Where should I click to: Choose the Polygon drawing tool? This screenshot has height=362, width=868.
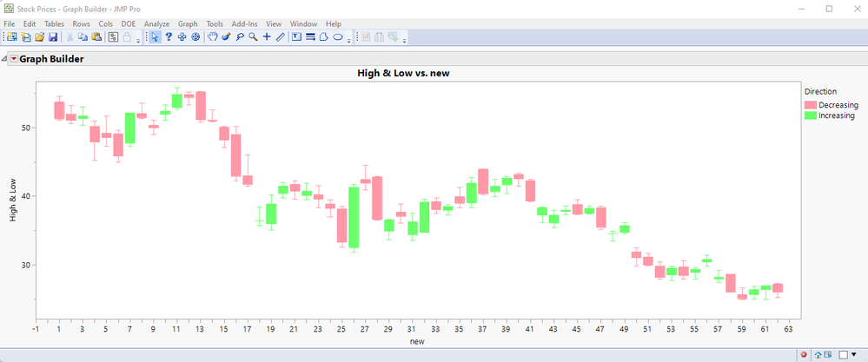pos(324,37)
